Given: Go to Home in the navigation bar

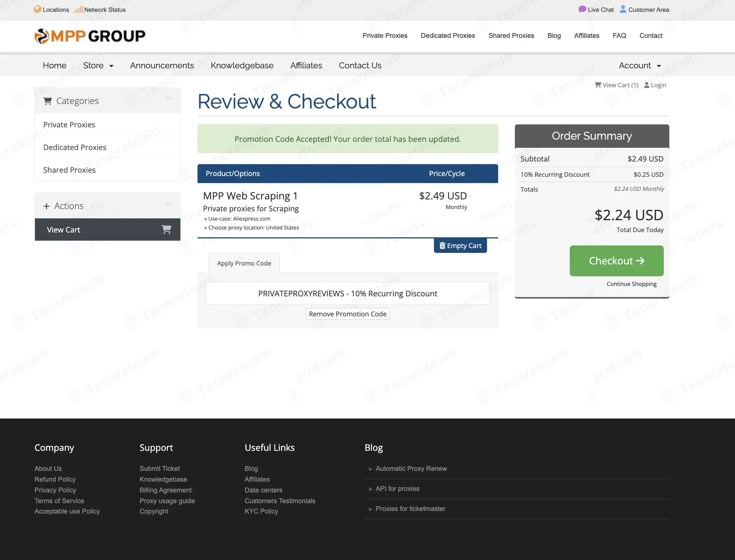Looking at the screenshot, I should 55,65.
